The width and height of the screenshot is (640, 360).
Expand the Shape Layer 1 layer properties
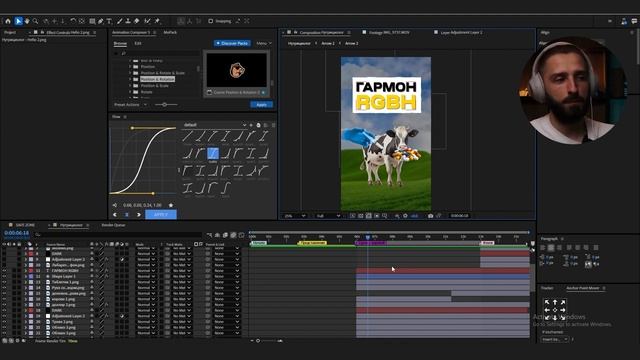point(26,276)
